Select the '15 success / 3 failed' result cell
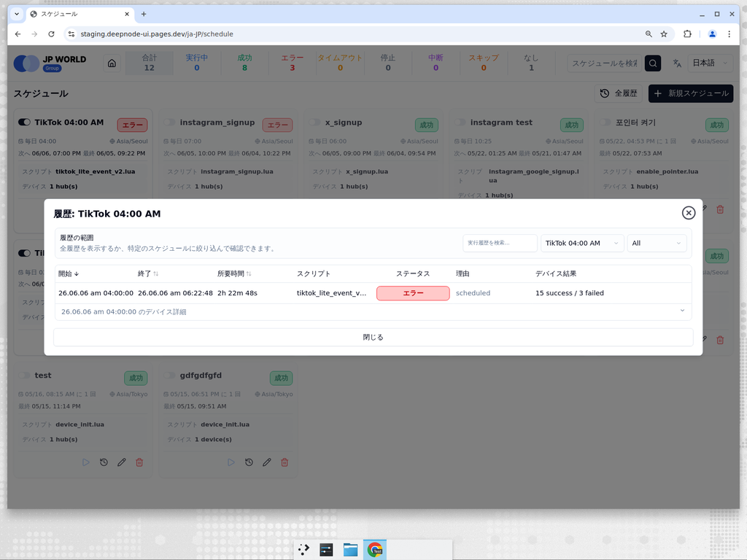This screenshot has height=560, width=747. (569, 293)
